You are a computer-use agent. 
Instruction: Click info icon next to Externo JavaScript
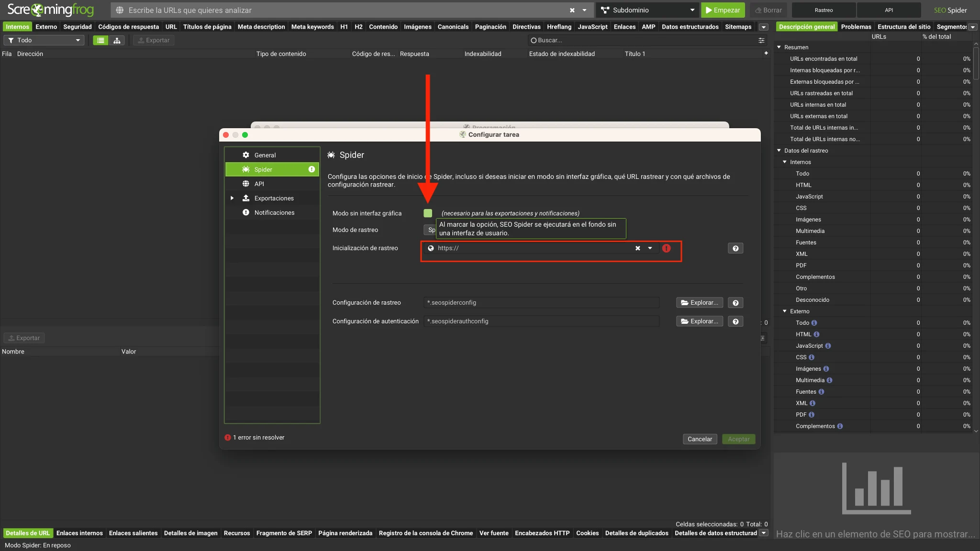[x=828, y=346]
